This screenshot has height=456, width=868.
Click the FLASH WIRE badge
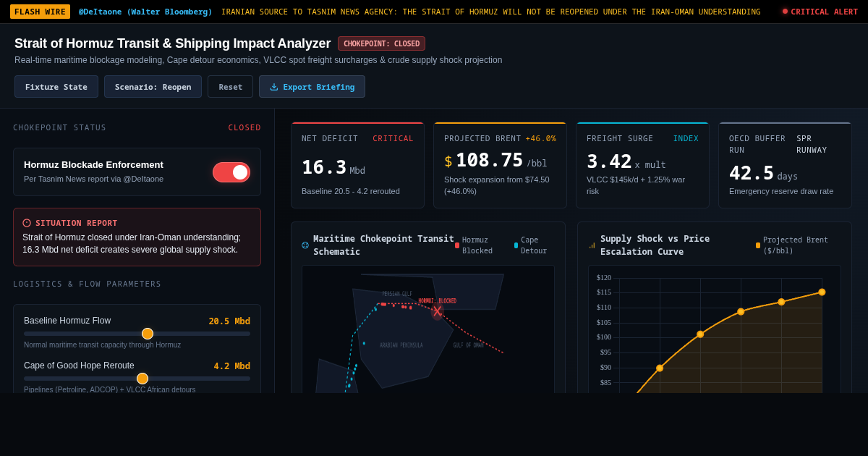[x=40, y=12]
